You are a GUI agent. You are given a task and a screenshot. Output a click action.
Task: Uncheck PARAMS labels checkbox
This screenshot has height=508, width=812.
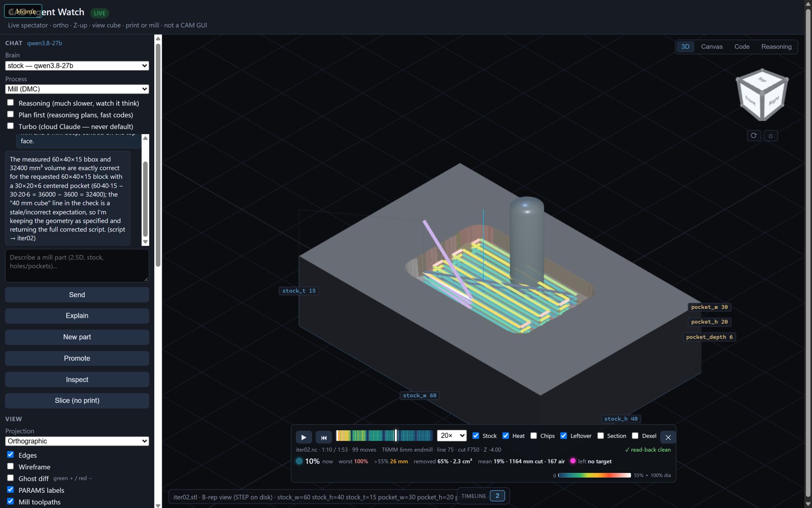coord(10,490)
